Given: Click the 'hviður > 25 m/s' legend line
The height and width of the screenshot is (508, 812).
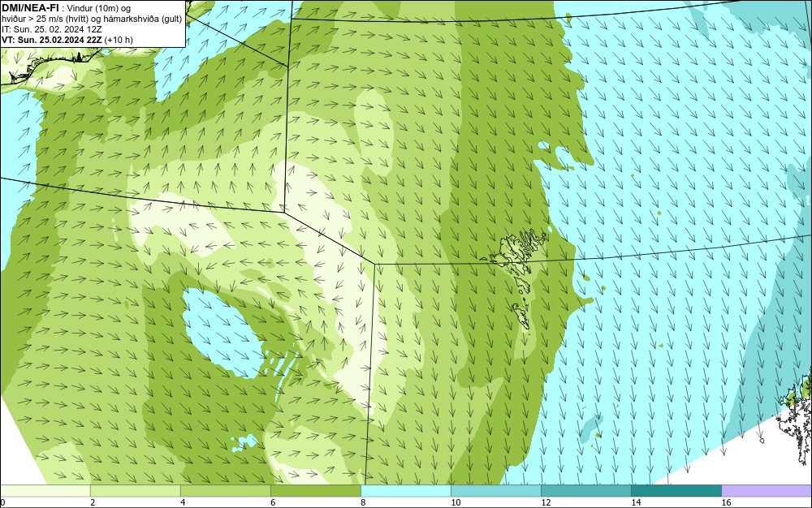Looking at the screenshot, I should [x=92, y=19].
